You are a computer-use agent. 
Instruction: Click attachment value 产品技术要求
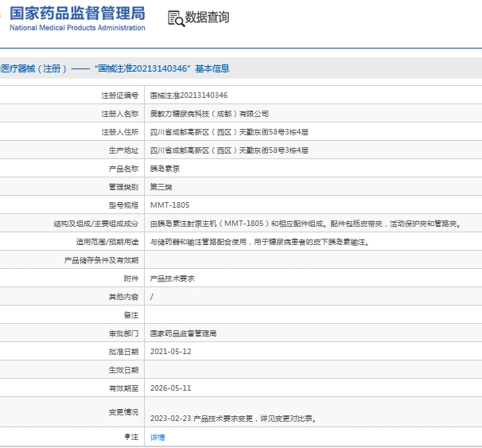pyautogui.click(x=172, y=279)
